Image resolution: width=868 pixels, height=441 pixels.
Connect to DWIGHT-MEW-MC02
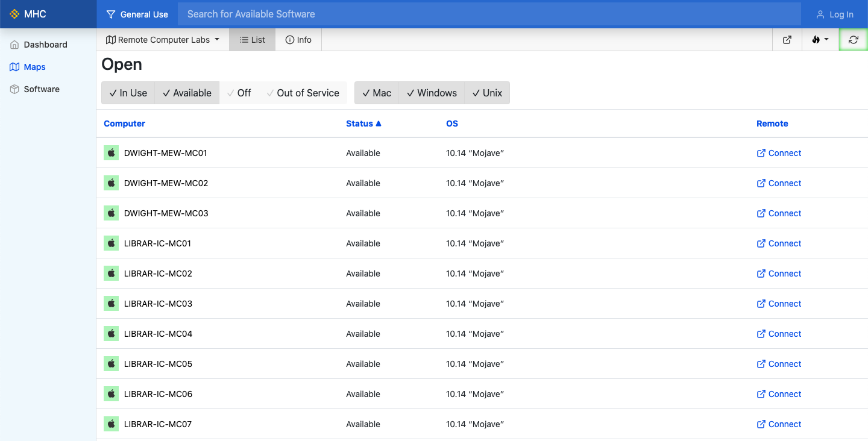[x=779, y=183]
